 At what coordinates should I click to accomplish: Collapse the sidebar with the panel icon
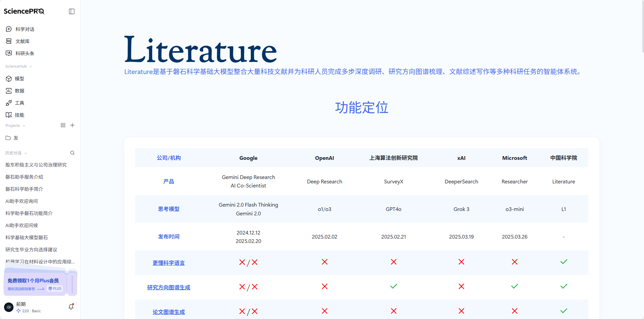coord(72,11)
